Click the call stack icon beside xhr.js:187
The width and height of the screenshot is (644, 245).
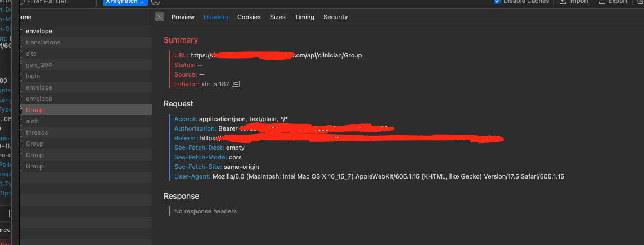(x=236, y=84)
